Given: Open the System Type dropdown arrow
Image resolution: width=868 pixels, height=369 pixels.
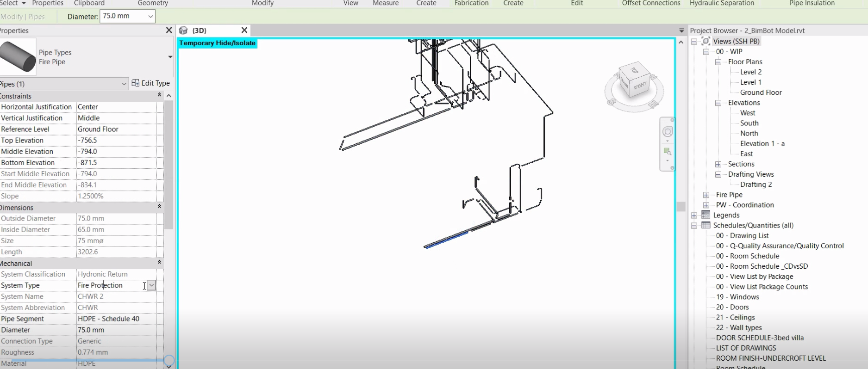Looking at the screenshot, I should 151,285.
